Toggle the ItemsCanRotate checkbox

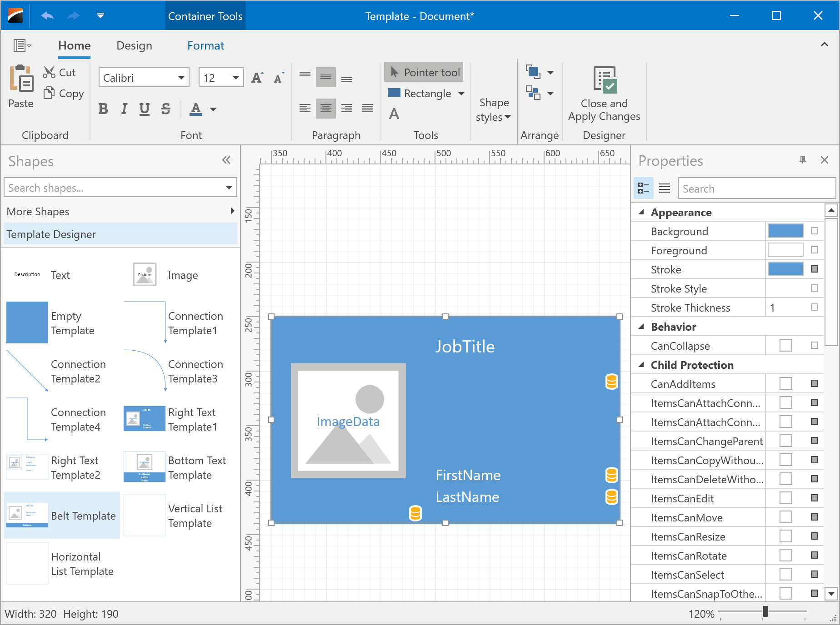click(786, 555)
